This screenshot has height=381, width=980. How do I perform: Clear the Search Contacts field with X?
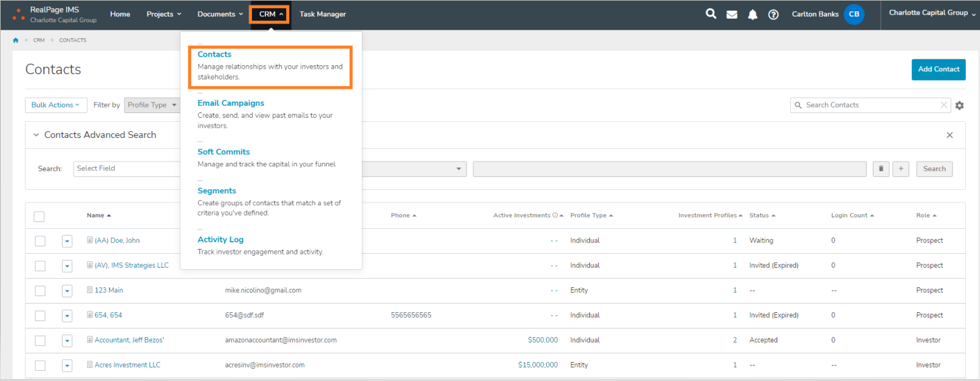click(x=944, y=105)
